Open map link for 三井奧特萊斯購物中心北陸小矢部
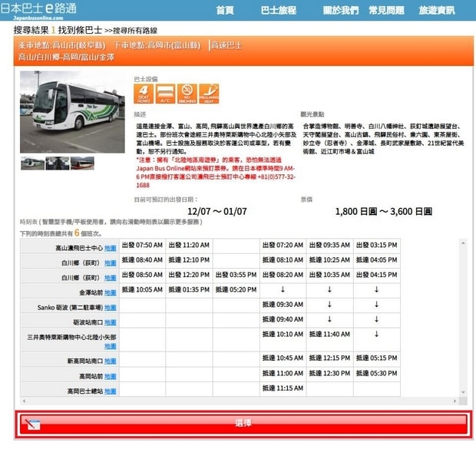 111,346
